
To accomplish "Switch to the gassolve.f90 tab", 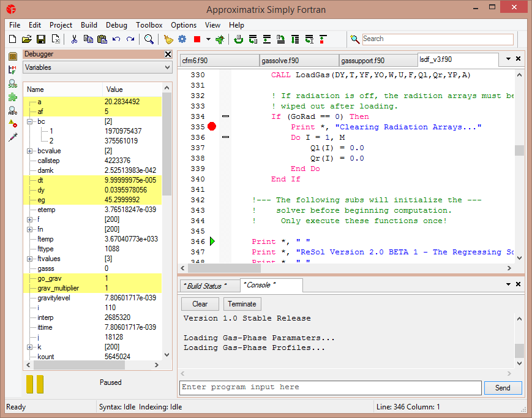I will point(299,60).
